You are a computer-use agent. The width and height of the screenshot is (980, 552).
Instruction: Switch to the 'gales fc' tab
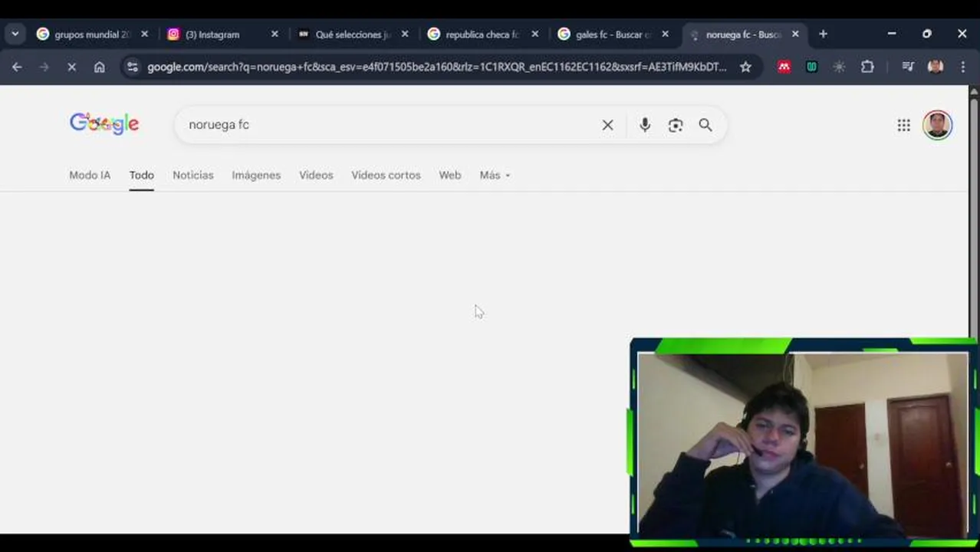pos(613,34)
